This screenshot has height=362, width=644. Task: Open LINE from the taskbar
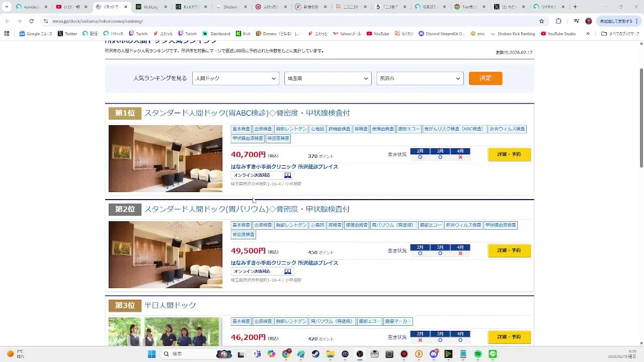(x=493, y=354)
